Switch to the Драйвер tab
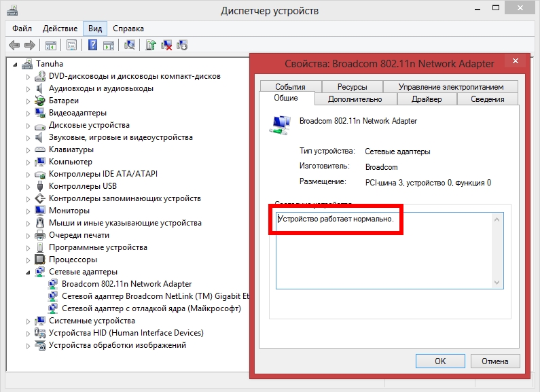This screenshot has width=540, height=392. [426, 99]
